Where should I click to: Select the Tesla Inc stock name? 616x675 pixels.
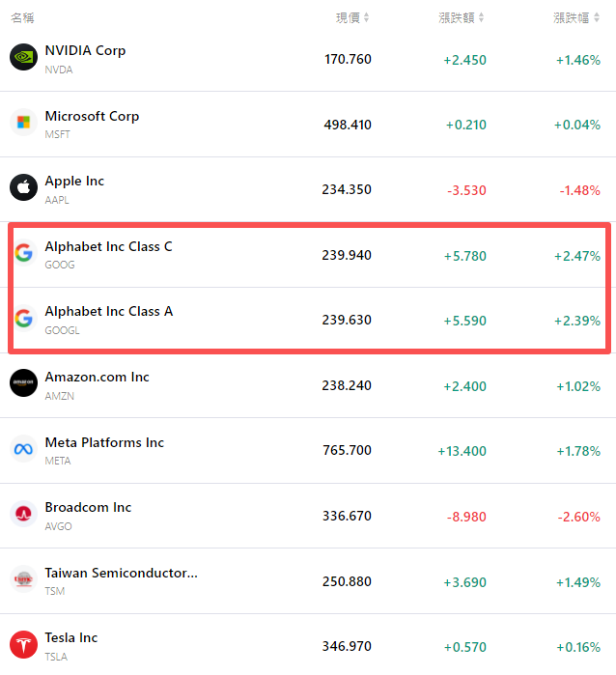(x=70, y=637)
